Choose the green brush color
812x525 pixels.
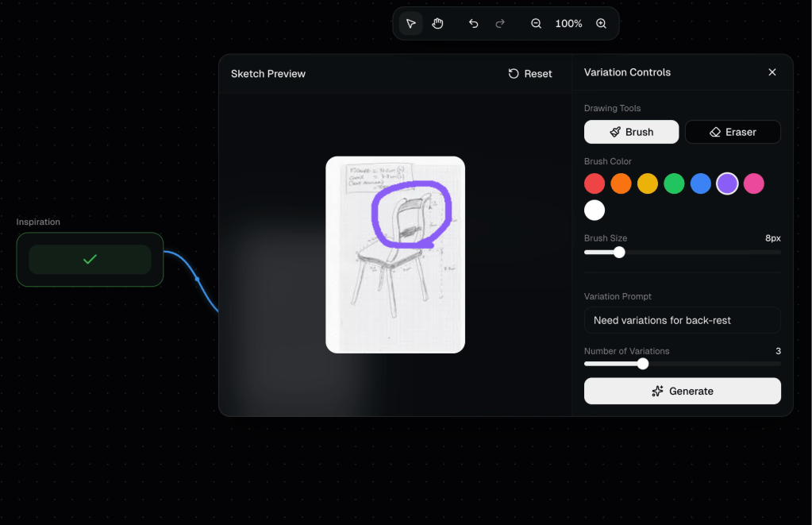tap(675, 184)
